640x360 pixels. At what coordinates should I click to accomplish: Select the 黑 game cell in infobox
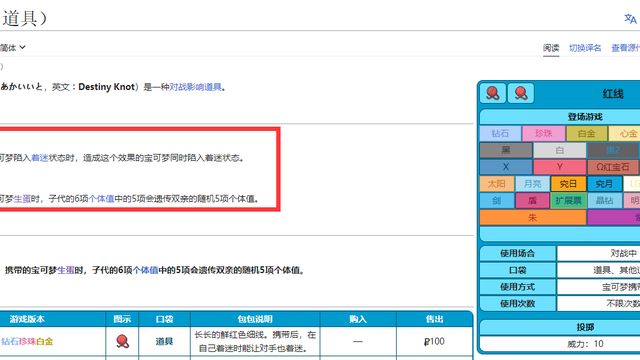pos(506,150)
